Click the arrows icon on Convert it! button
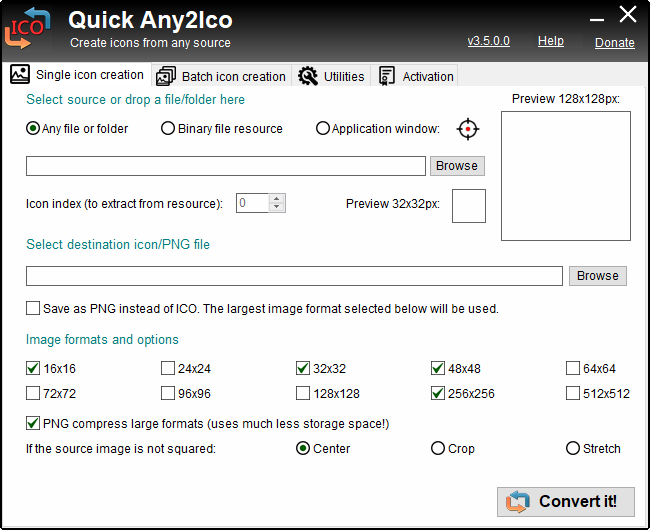 (517, 501)
